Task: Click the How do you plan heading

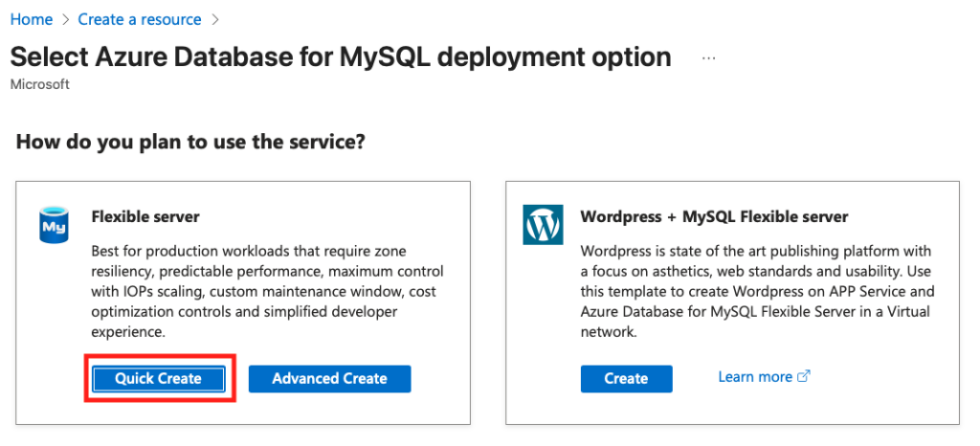Action: click(190, 142)
